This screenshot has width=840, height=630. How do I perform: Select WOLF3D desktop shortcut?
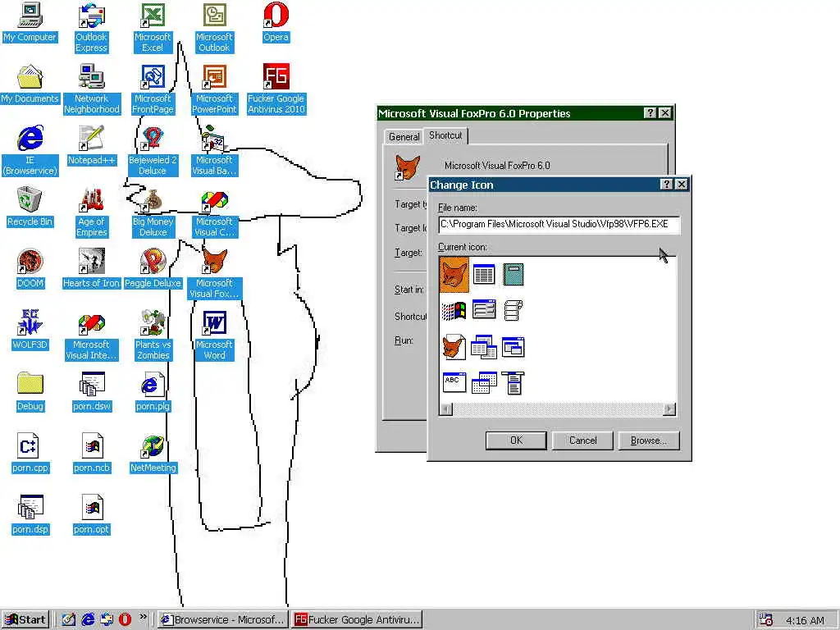click(30, 331)
